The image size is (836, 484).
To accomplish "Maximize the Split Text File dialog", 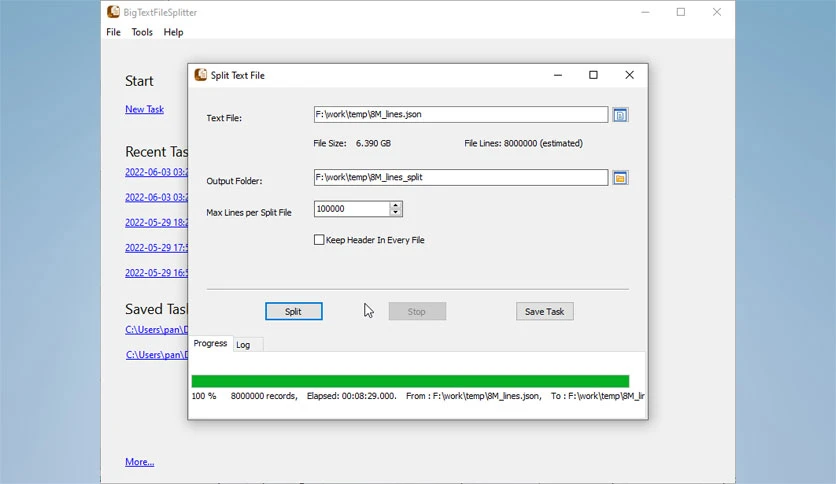I will point(593,75).
